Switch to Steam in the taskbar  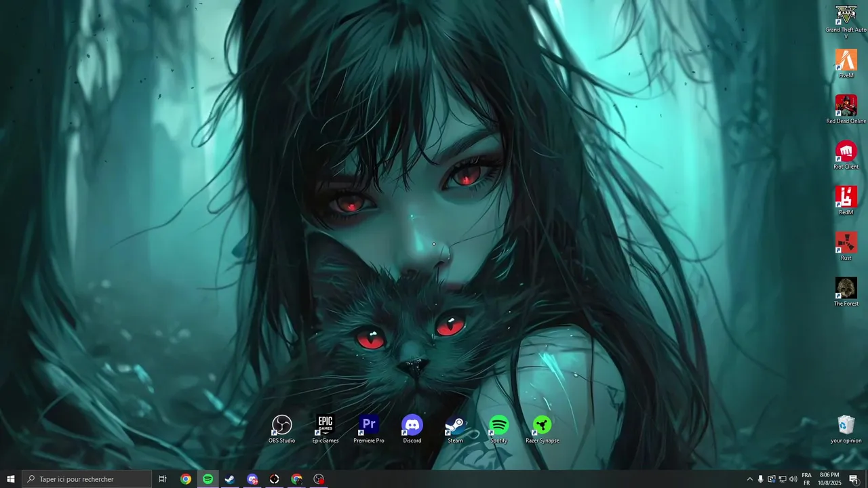pos(230,479)
